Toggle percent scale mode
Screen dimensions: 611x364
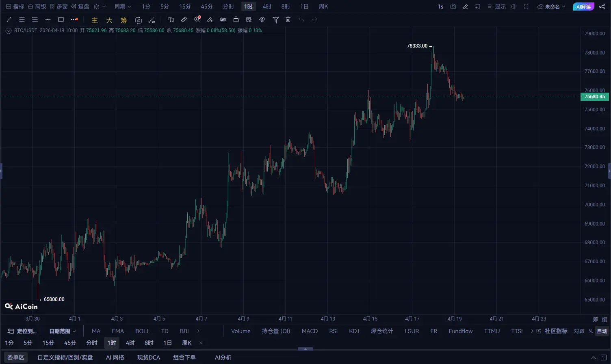(591, 331)
